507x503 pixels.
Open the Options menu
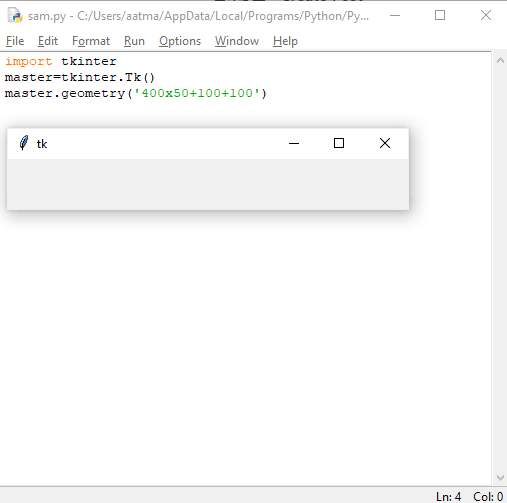(x=180, y=41)
